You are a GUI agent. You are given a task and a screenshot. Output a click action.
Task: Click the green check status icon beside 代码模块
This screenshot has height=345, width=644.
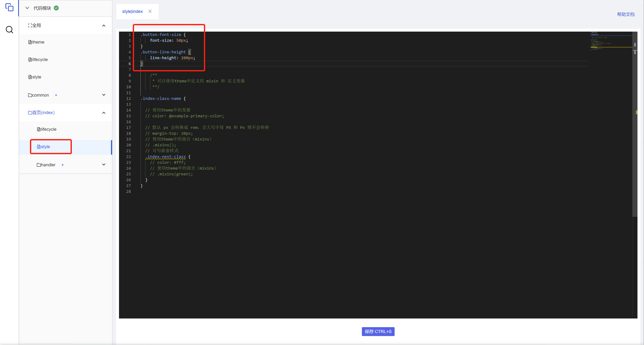pos(56,8)
